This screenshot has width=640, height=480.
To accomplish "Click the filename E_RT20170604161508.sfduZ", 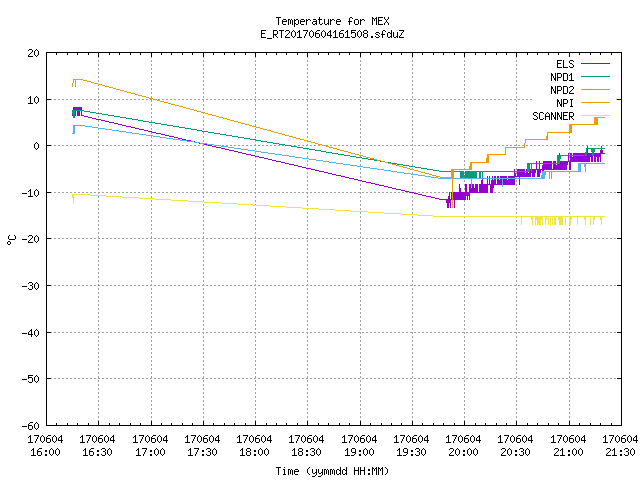I will [x=332, y=34].
